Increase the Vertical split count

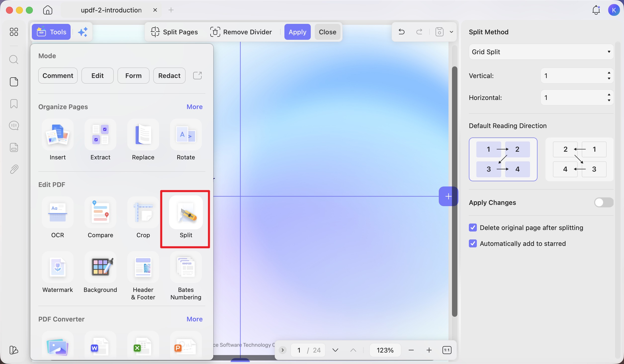point(609,73)
